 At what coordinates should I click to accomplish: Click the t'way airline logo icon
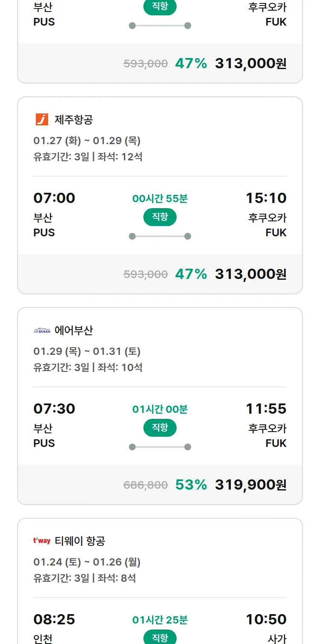[x=42, y=541]
